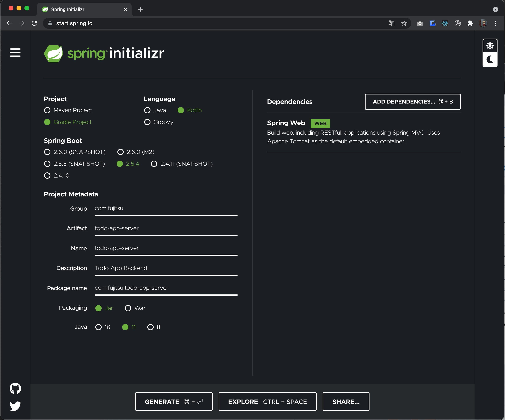This screenshot has width=505, height=420.
Task: Open the Chrome profile avatar
Action: 483,23
